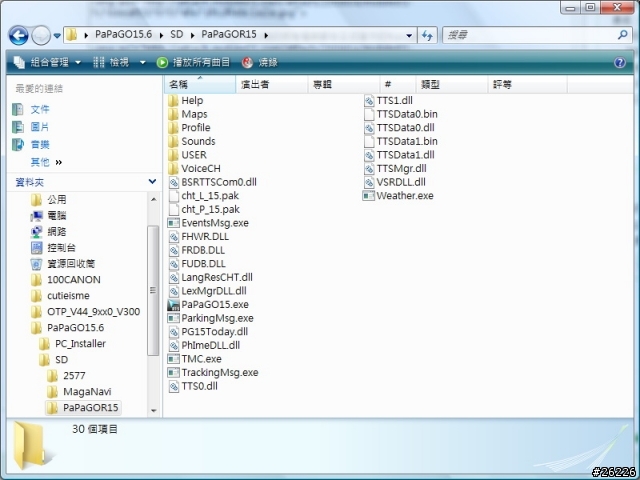
Task: Click the 燒錄 burn button
Action: tap(260, 62)
